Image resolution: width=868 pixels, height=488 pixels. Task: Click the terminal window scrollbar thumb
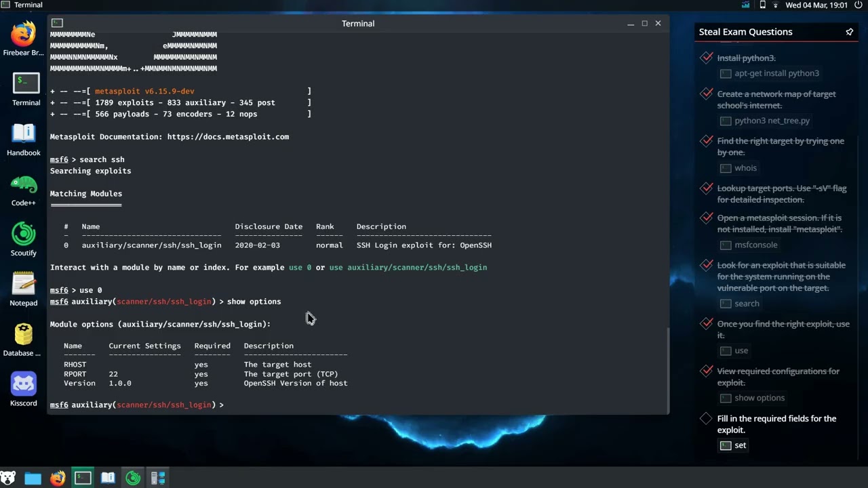point(669,370)
